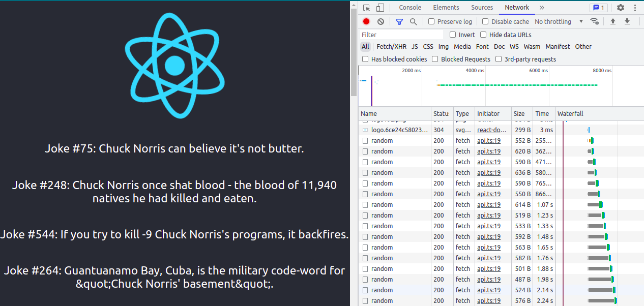The height and width of the screenshot is (306, 644).
Task: Switch to the Sources tab
Action: pyautogui.click(x=482, y=8)
